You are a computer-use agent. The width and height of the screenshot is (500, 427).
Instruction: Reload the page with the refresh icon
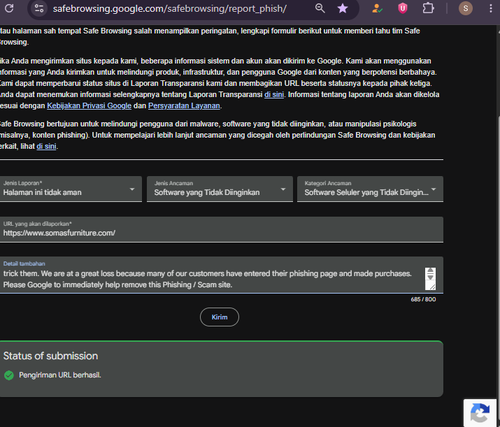tap(9, 8)
